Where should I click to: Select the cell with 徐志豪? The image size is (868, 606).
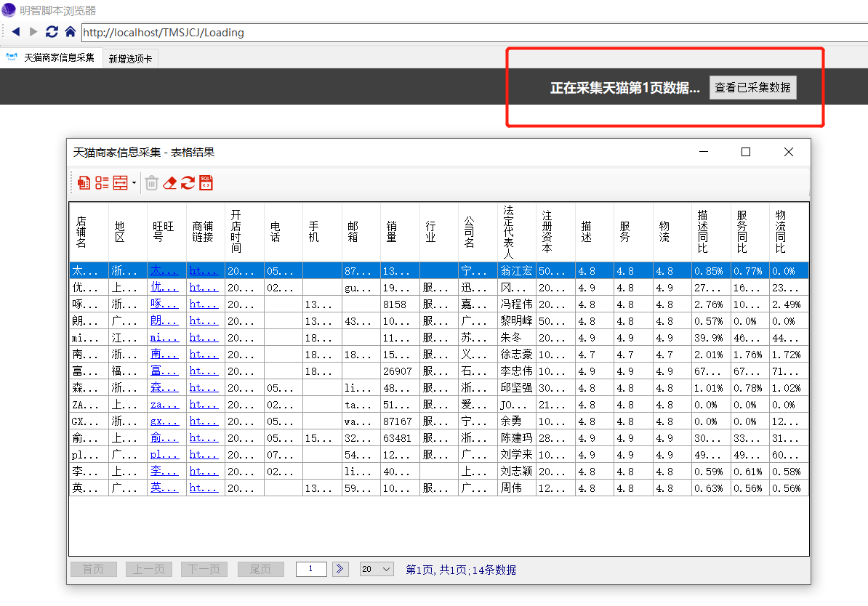click(517, 354)
